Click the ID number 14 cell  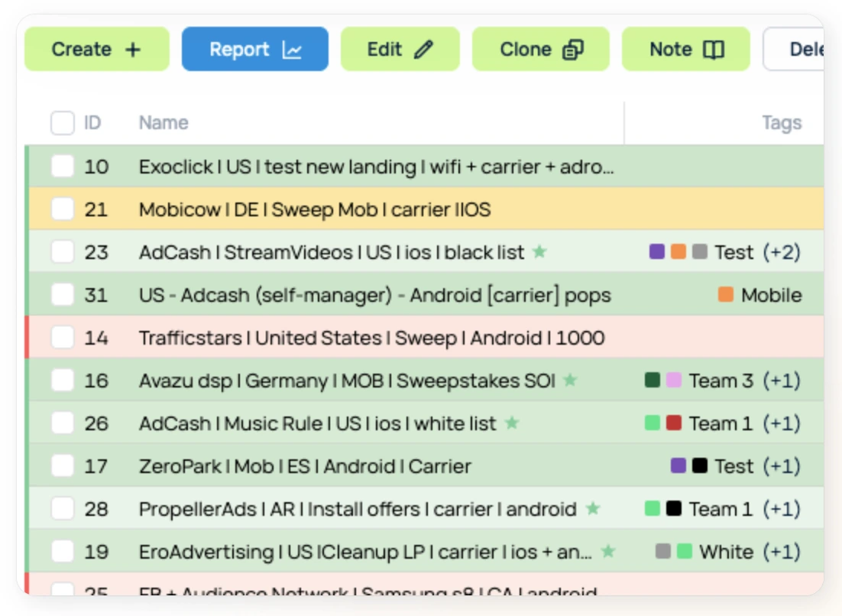96,338
